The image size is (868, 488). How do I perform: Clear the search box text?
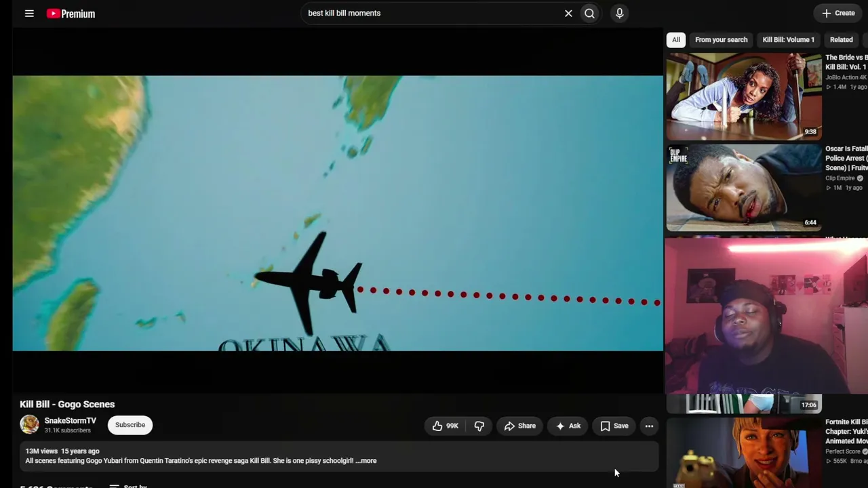[x=568, y=14]
